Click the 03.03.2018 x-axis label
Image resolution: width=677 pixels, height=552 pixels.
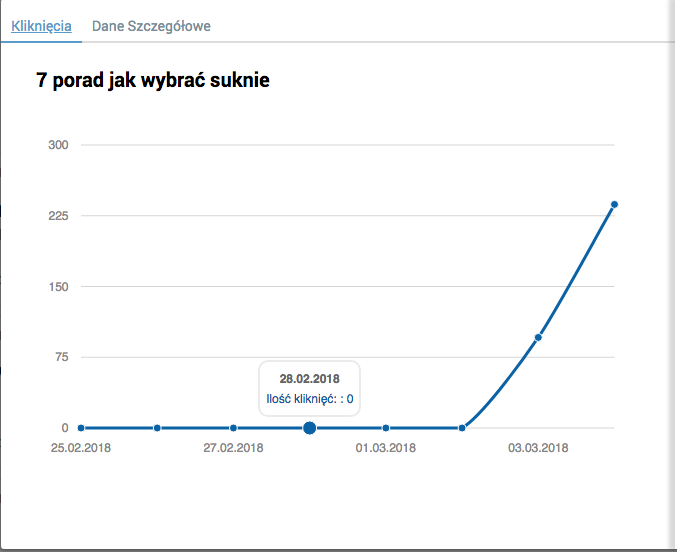coord(538,448)
